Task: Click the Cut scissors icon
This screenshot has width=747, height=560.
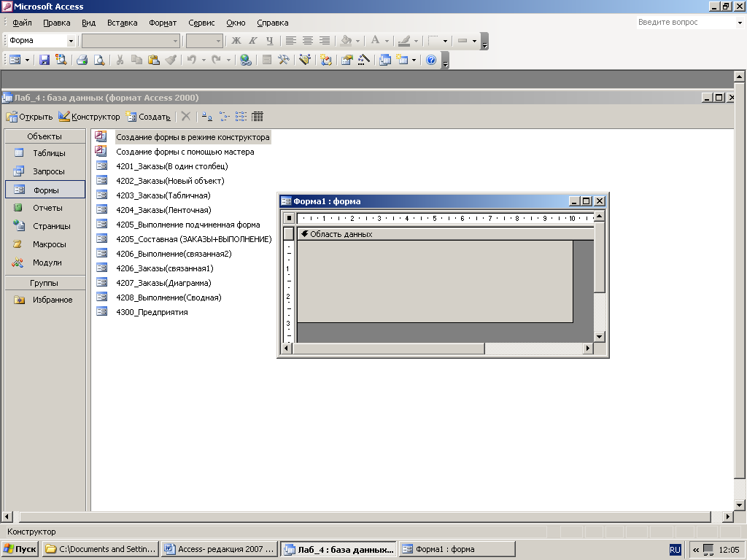Action: tap(120, 60)
